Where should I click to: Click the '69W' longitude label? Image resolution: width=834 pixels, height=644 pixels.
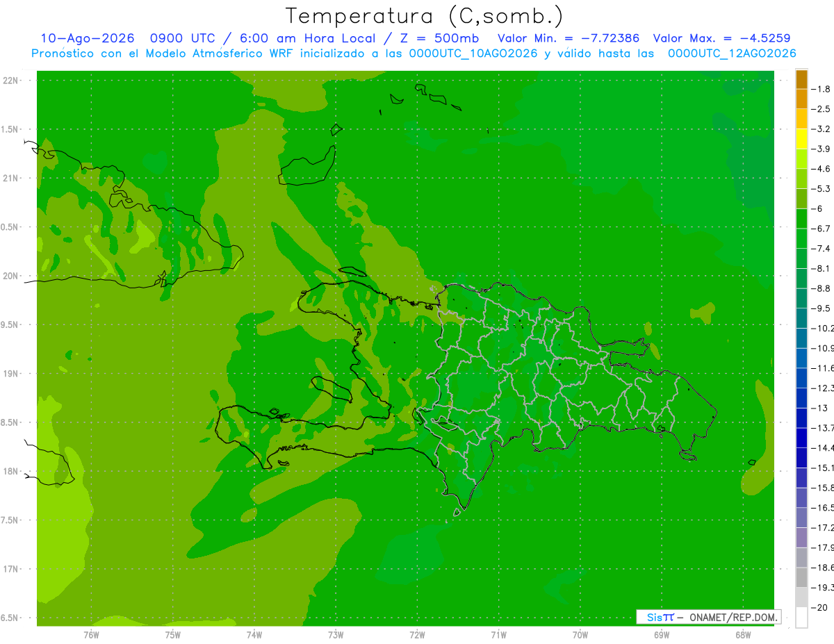662,635
